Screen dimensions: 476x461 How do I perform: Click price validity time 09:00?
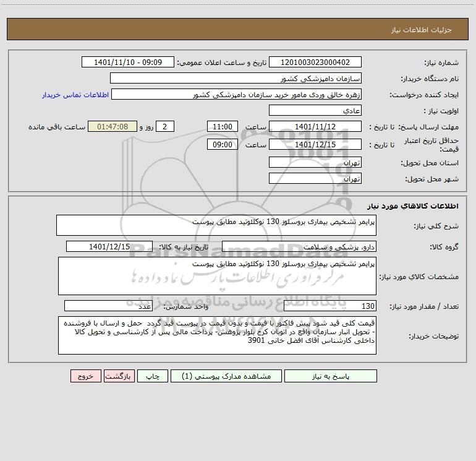point(222,144)
